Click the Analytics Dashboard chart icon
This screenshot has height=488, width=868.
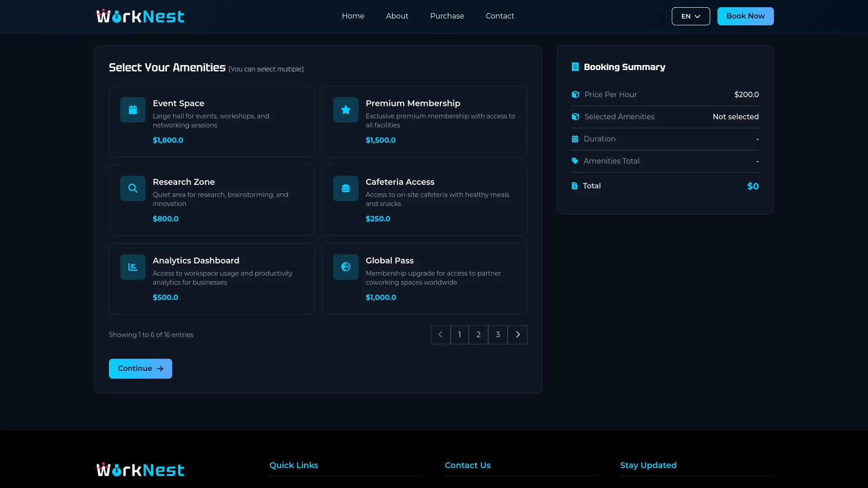click(133, 267)
